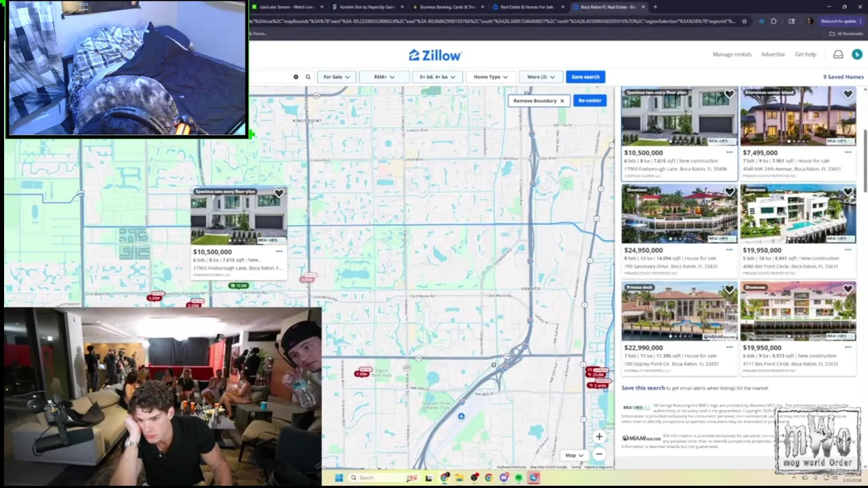
Task: Select the 5.2M price marker on map
Action: tap(156, 297)
